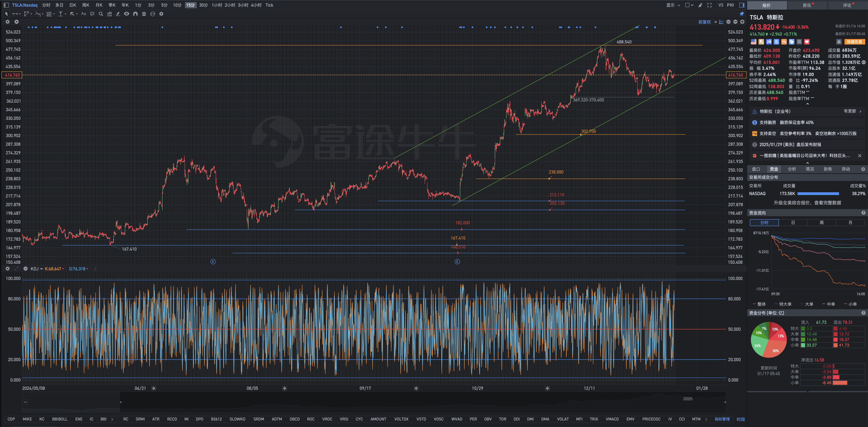The image size is (868, 427).
Task: Click the price tag badge icon
Action: 791,42
